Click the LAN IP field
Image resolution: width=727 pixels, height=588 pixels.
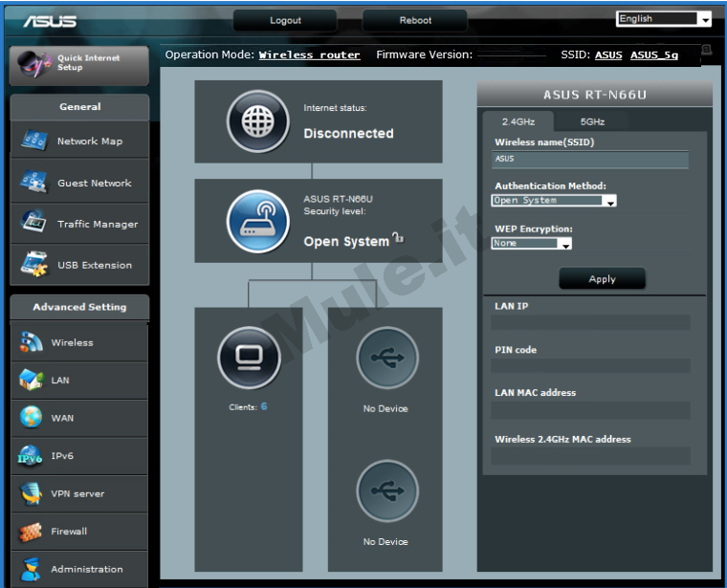pos(590,322)
